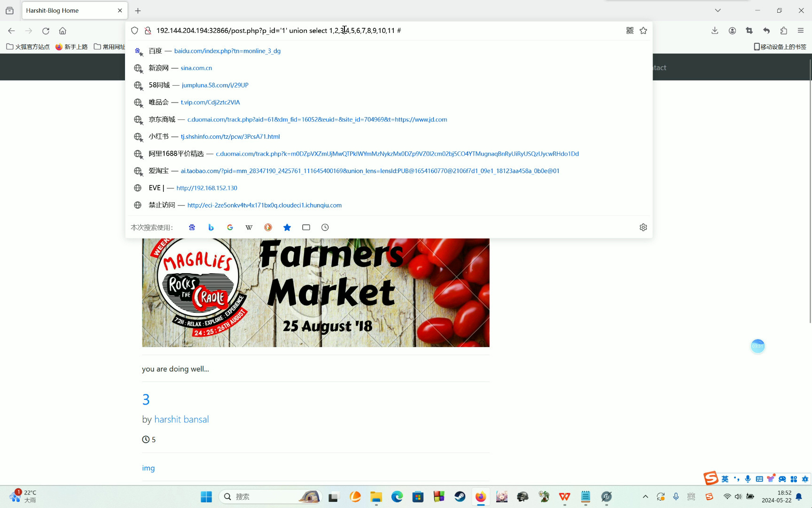The width and height of the screenshot is (812, 508).
Task: Open the extensions puzzle-piece icon
Action: pyautogui.click(x=783, y=30)
